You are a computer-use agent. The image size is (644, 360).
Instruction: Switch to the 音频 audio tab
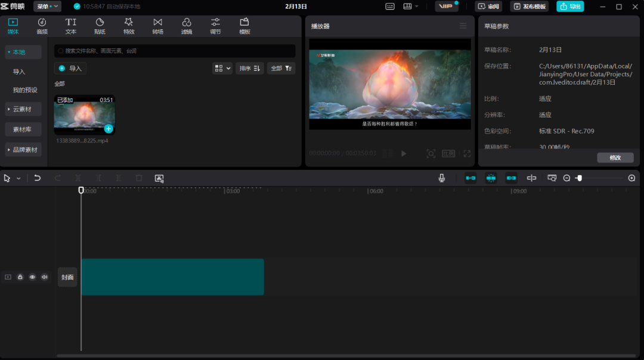pyautogui.click(x=42, y=26)
